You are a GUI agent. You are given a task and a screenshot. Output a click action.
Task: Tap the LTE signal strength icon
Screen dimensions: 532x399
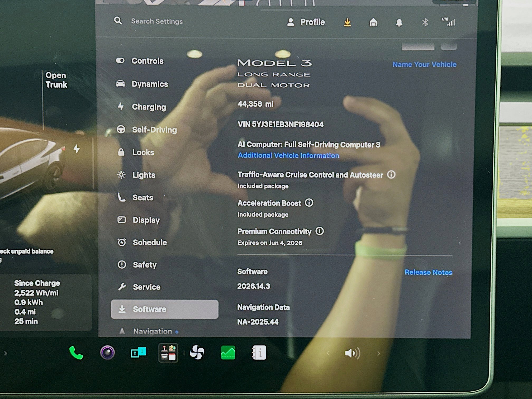[x=449, y=22]
